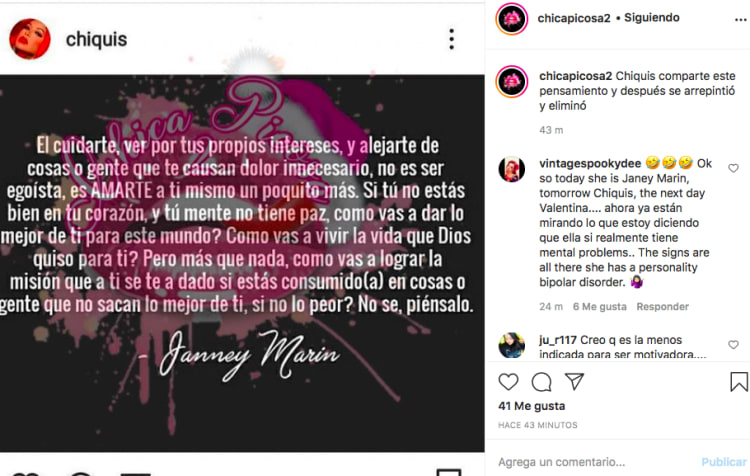Image resolution: width=750 pixels, height=476 pixels.
Task: Click the Publicar button
Action: [x=724, y=462]
